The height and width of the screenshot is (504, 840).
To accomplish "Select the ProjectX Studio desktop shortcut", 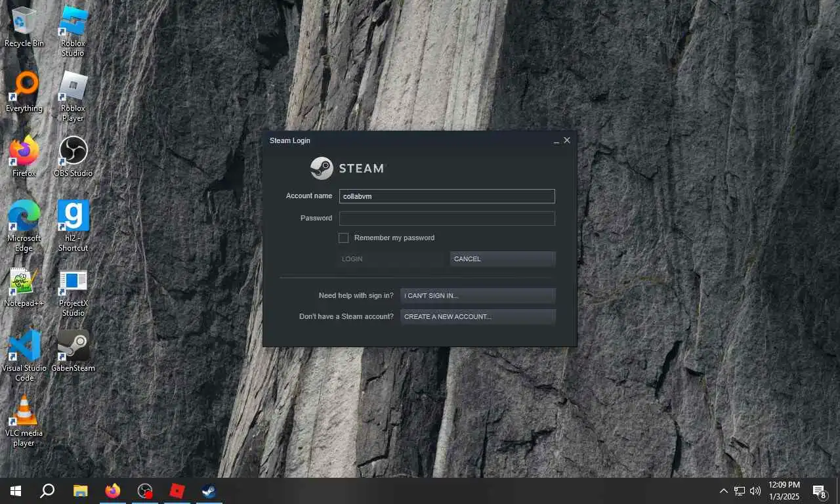I will [73, 292].
